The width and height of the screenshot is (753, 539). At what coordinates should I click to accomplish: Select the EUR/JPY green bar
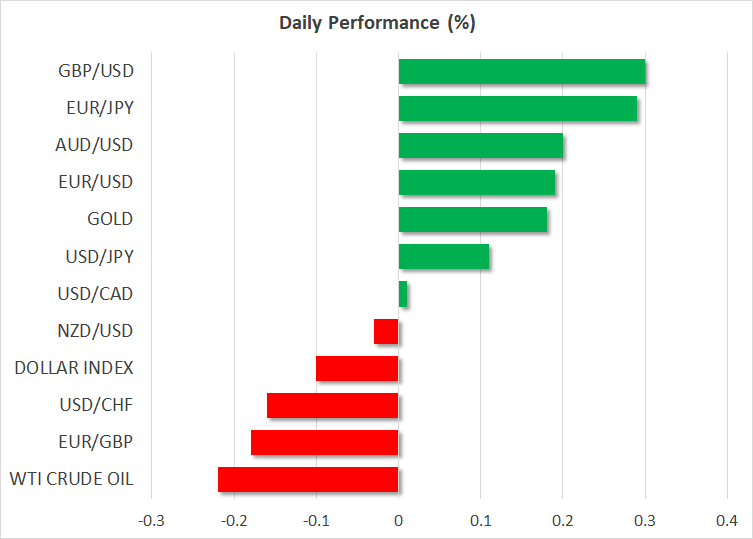(x=517, y=108)
